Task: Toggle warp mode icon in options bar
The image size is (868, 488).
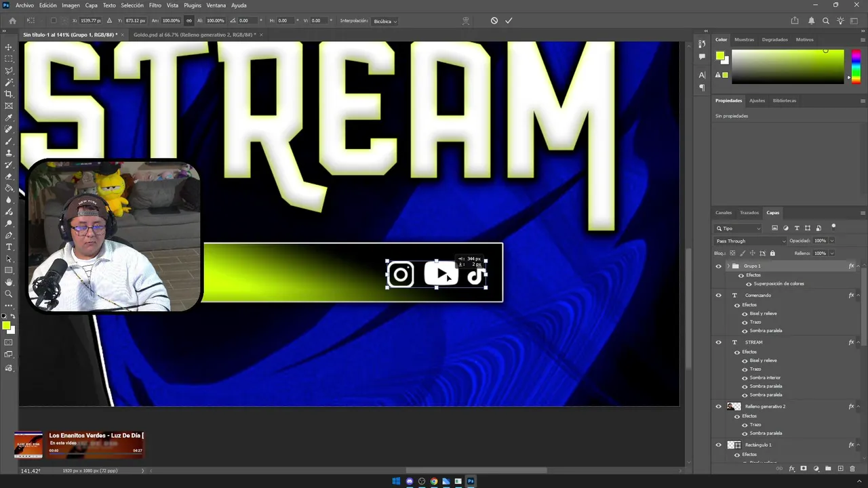Action: tap(466, 20)
